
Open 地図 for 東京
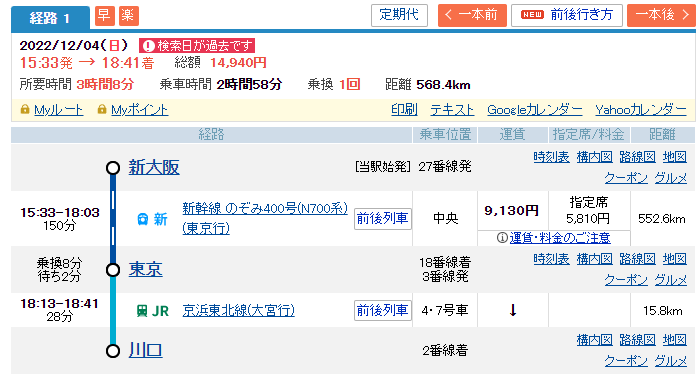pyautogui.click(x=675, y=259)
